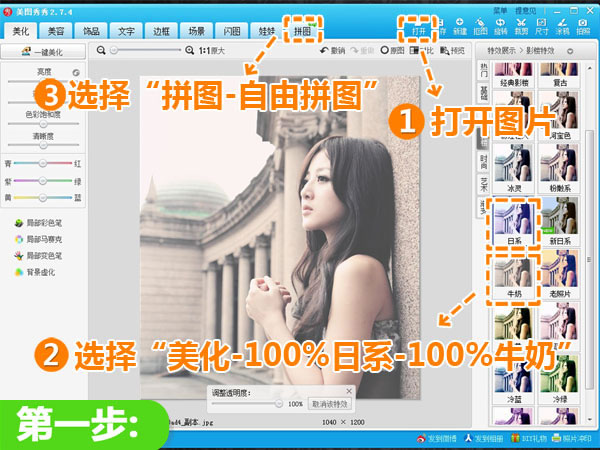600x450 pixels.
Task: Click the 取消该特效 cancel effect button
Action: click(x=329, y=404)
